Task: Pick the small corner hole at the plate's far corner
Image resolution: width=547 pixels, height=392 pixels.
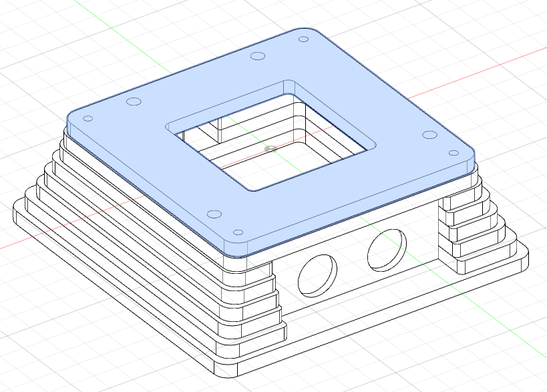Action: 303,39
